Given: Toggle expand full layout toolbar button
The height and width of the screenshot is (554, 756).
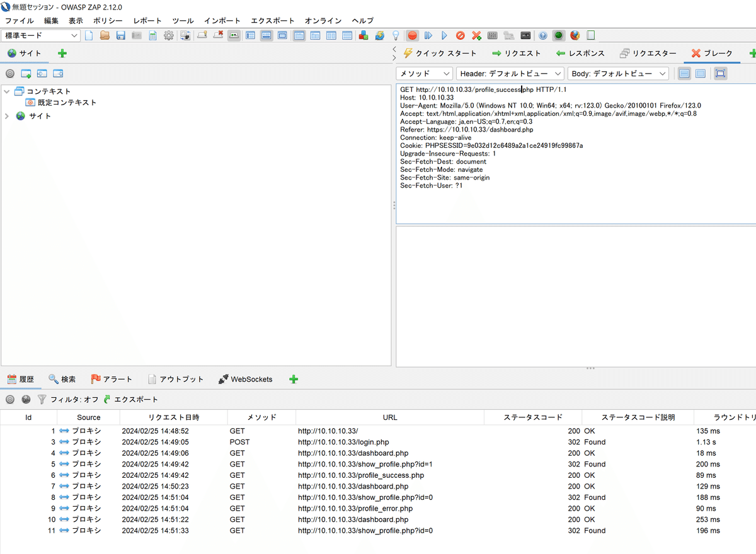Looking at the screenshot, I should [x=282, y=36].
